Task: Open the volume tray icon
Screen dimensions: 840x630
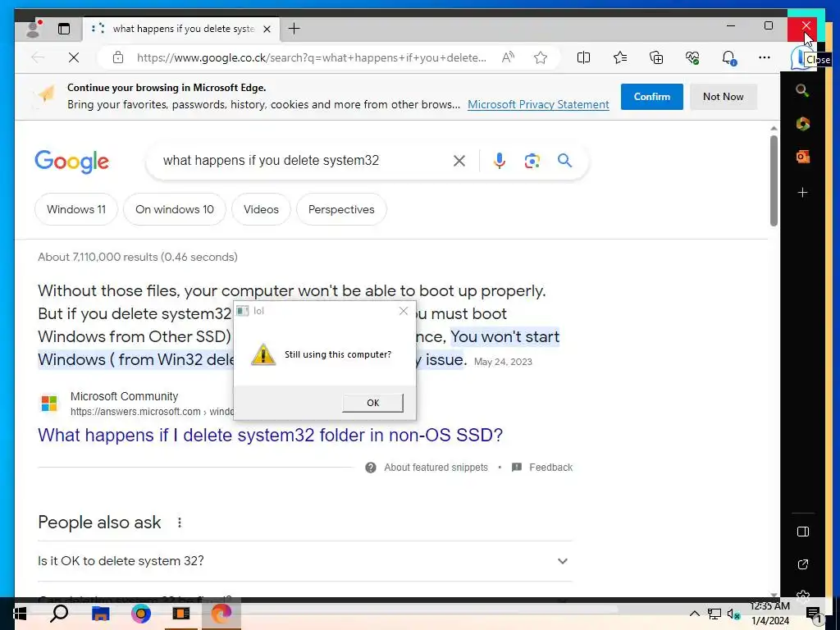Action: point(734,614)
